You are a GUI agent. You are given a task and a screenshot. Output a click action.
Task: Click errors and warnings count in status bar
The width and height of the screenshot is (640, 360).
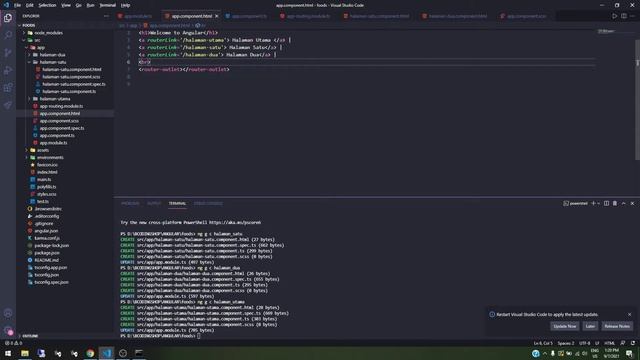click(13, 343)
